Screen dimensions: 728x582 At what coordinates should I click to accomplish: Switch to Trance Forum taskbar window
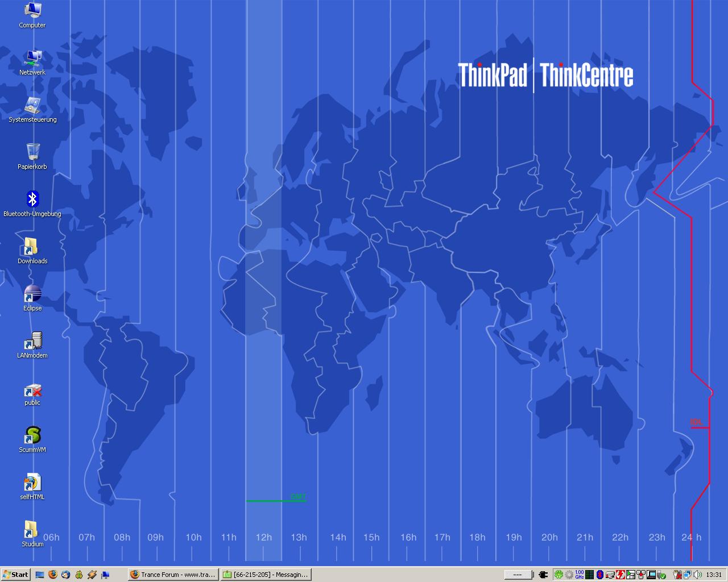tap(173, 575)
